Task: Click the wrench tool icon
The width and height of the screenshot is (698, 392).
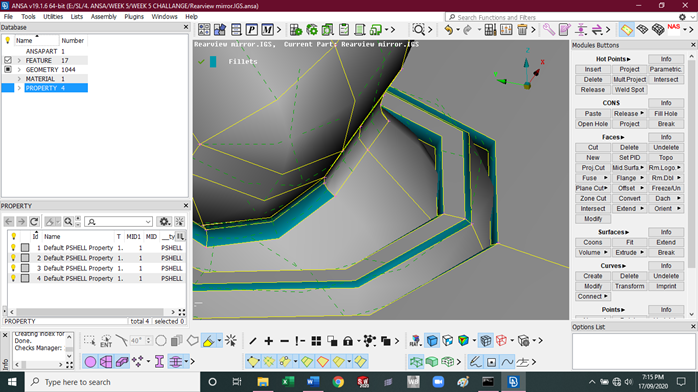Action: (x=548, y=30)
